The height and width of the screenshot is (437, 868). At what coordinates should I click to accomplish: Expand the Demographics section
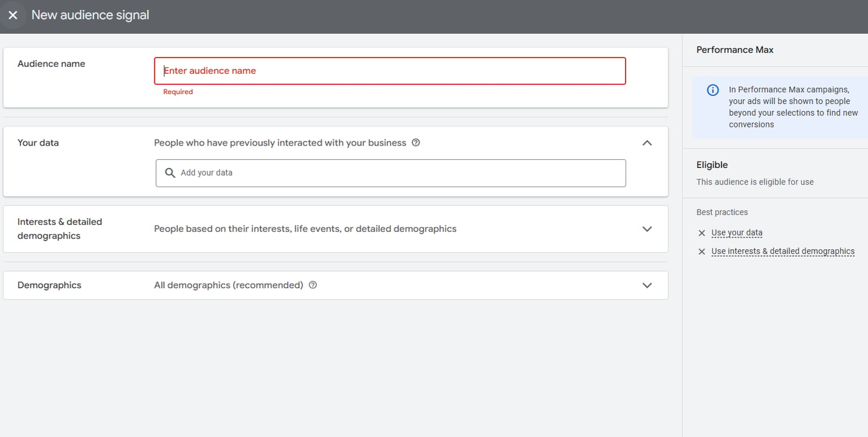coord(647,285)
